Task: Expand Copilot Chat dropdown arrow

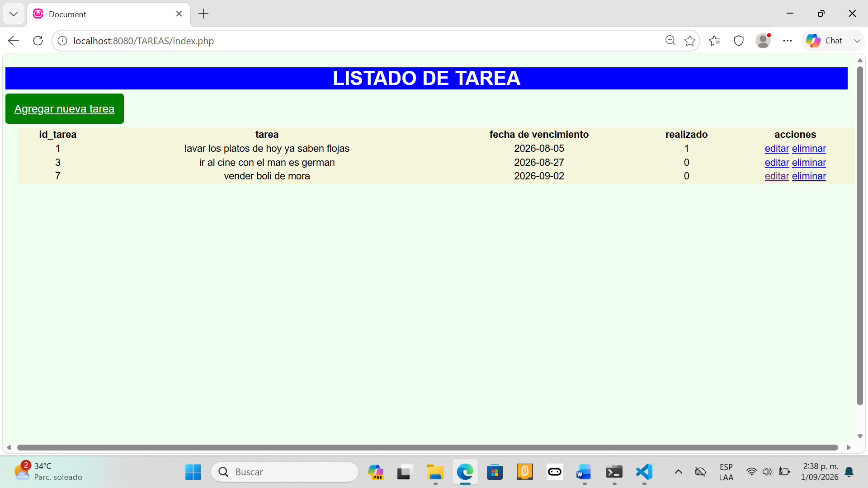Action: [x=857, y=41]
